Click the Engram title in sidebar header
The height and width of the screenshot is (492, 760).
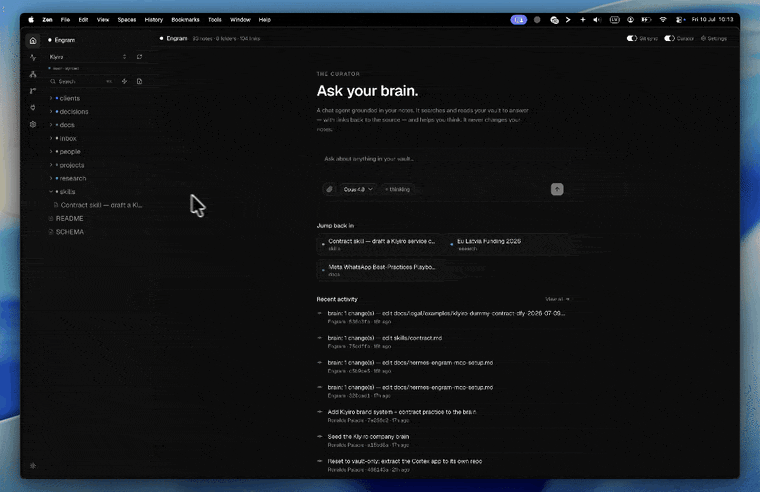(x=64, y=40)
